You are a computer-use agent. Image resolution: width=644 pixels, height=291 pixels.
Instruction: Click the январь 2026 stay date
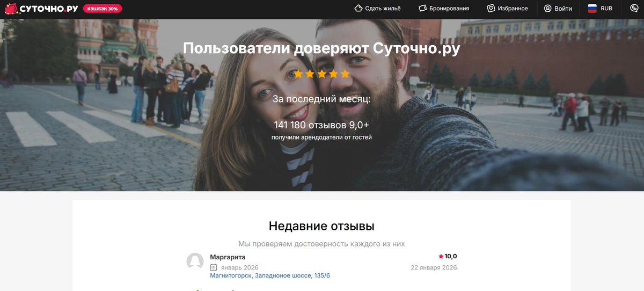pyautogui.click(x=239, y=267)
